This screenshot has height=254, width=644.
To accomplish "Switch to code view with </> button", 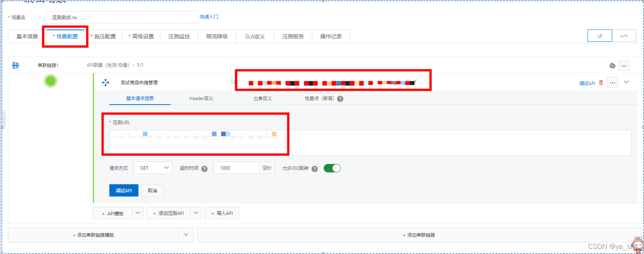I will [x=624, y=36].
